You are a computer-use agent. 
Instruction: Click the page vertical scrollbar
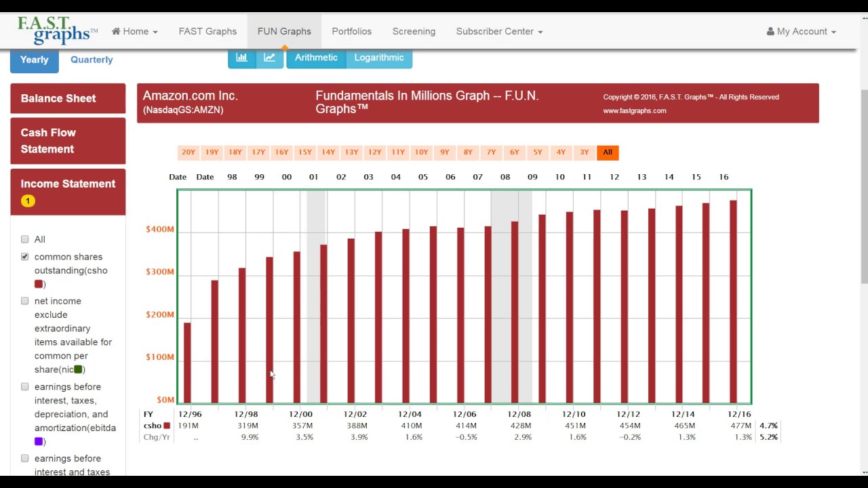[863, 186]
